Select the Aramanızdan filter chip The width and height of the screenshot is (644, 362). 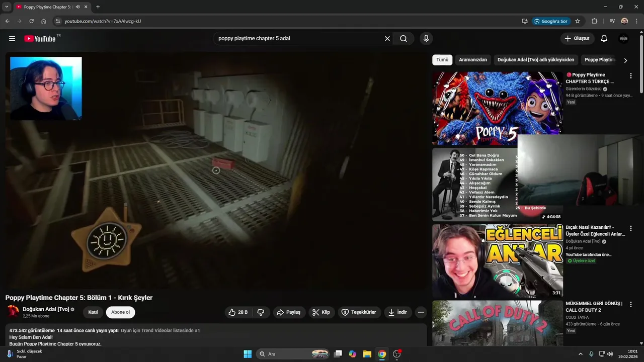coord(473,60)
